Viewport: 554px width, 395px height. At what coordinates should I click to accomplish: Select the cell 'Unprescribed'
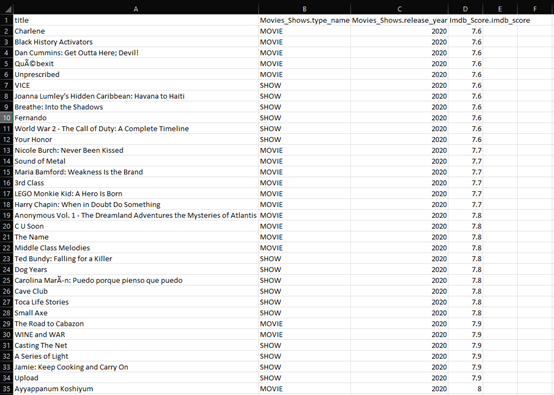pyautogui.click(x=136, y=75)
